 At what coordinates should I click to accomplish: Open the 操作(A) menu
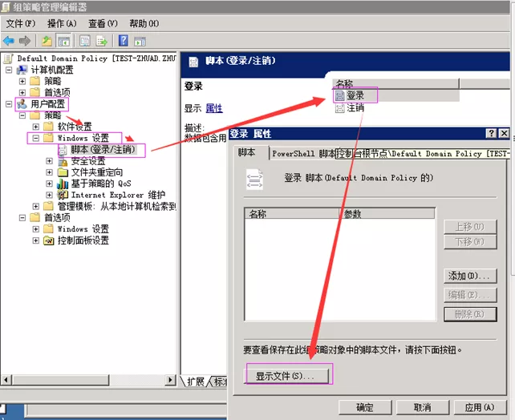[62, 23]
